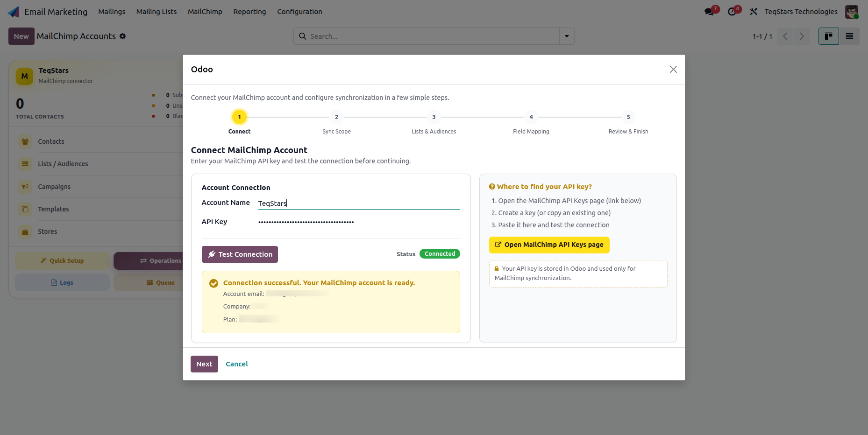868x435 pixels.
Task: Click the lock icon in API note
Action: click(x=497, y=269)
